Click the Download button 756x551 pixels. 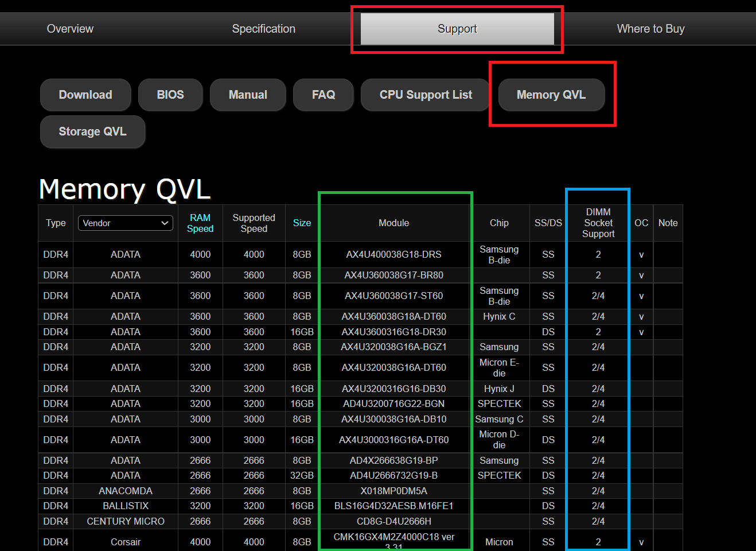(85, 95)
